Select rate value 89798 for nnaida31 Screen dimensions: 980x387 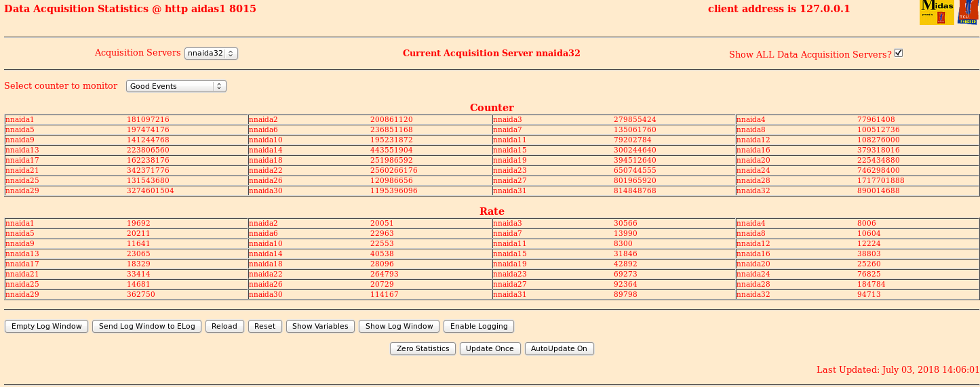tap(625, 294)
